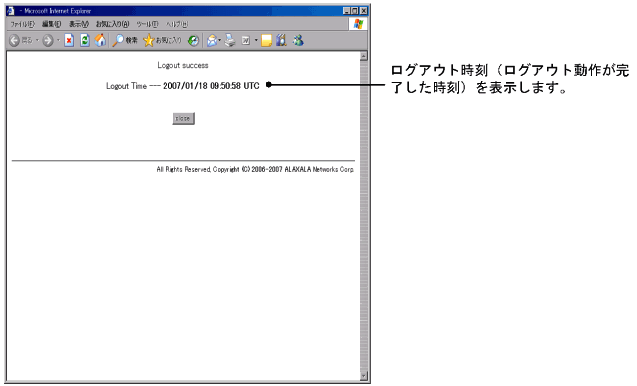
Task: Close the Internet Explorer window
Action: pos(364,11)
